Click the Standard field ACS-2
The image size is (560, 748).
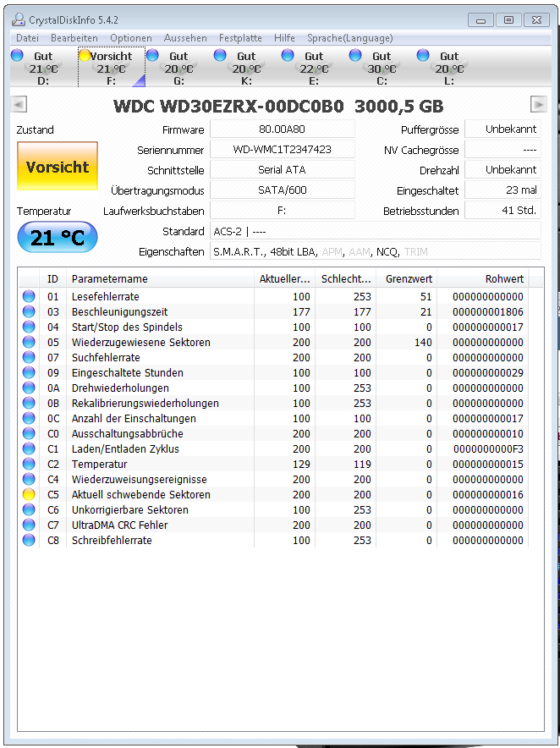click(x=376, y=231)
